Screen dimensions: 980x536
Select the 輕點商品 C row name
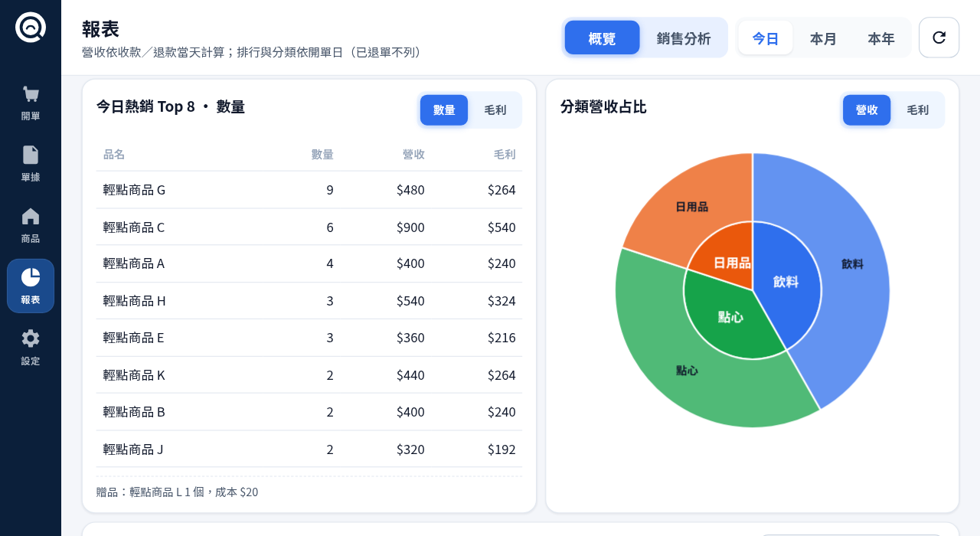point(134,227)
